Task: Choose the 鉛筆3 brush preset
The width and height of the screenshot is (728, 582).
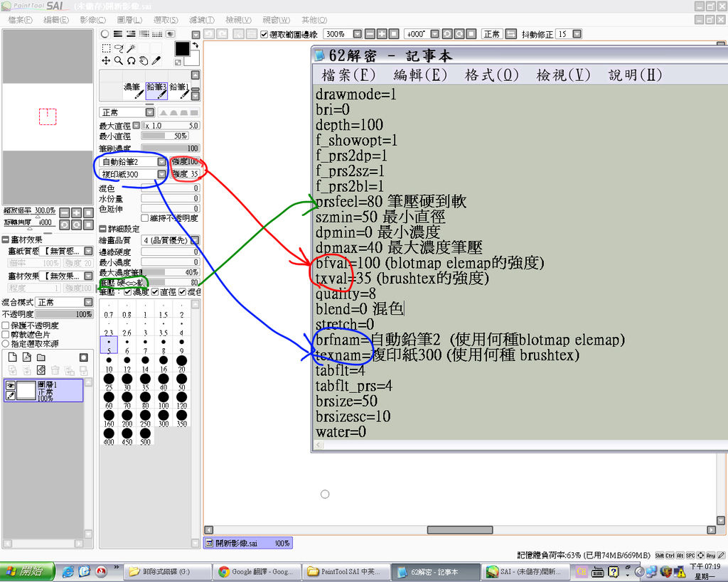Action: click(156, 90)
